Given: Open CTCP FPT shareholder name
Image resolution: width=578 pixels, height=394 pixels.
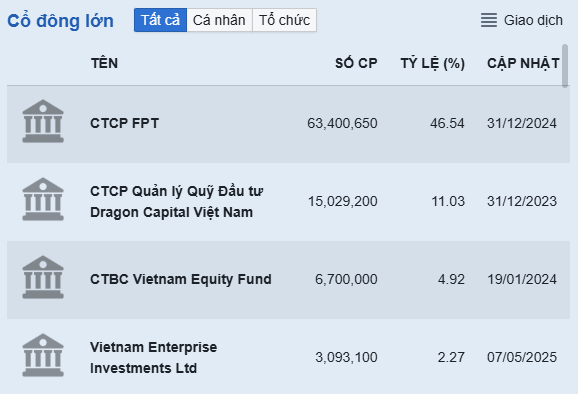Looking at the screenshot, I should pyautogui.click(x=125, y=123).
